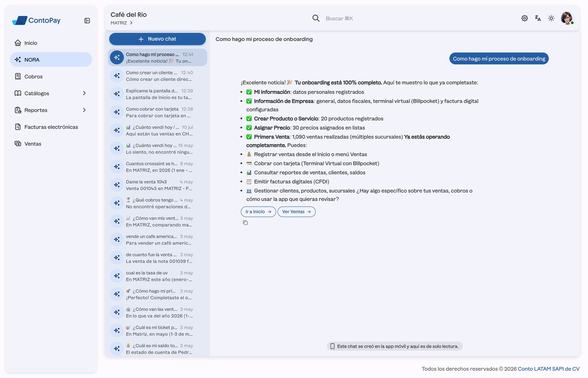This screenshot has width=588, height=378.
Task: Open chat '¿Cuál es mi saldo to...'
Action: point(157,349)
